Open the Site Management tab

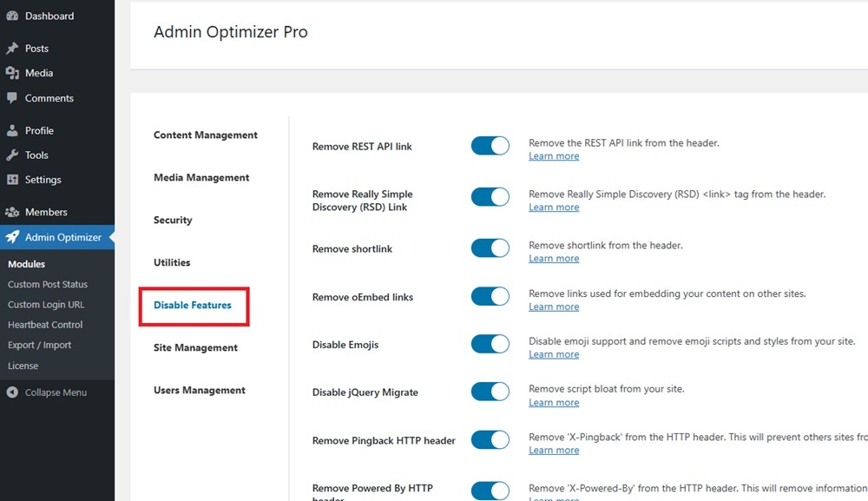click(x=195, y=347)
